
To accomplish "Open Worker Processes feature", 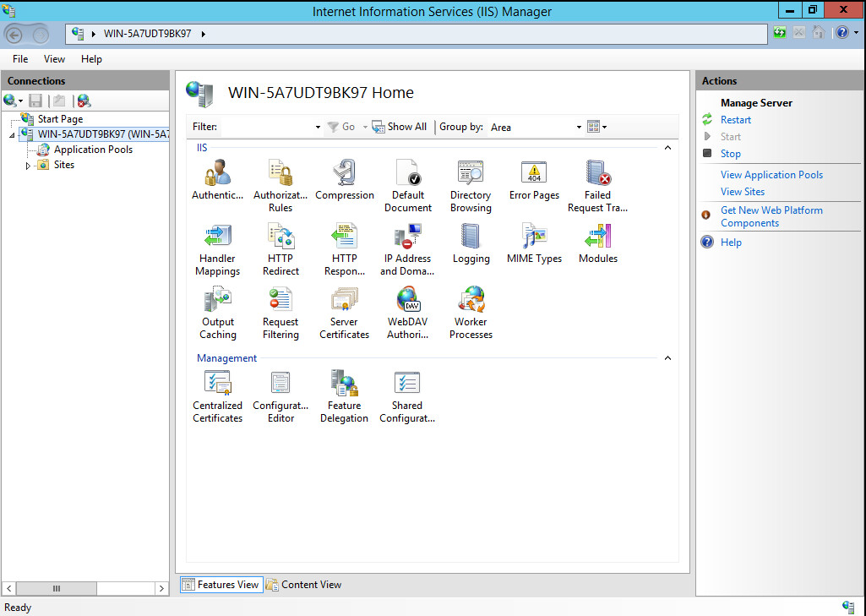I will pyautogui.click(x=471, y=313).
